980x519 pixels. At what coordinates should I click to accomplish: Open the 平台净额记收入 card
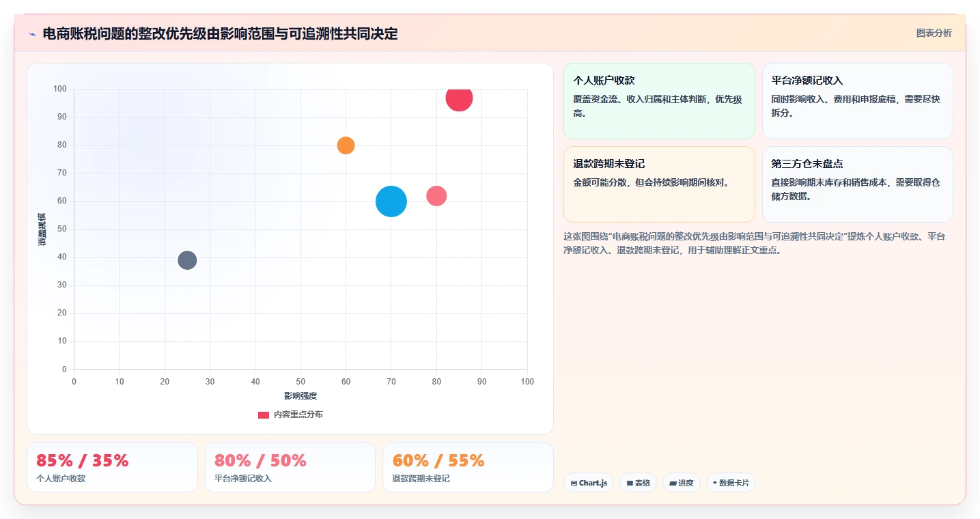(857, 101)
